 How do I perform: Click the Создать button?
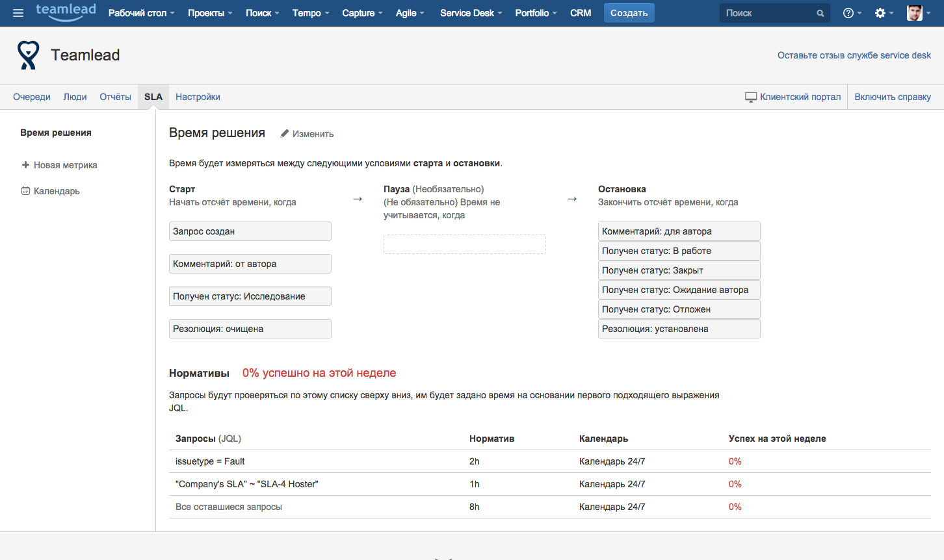tap(628, 12)
